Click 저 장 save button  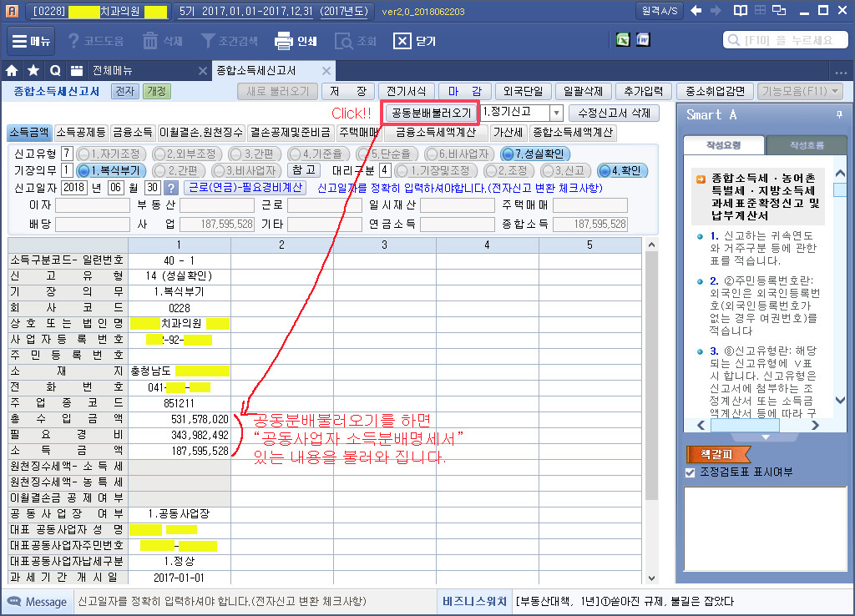click(x=348, y=91)
